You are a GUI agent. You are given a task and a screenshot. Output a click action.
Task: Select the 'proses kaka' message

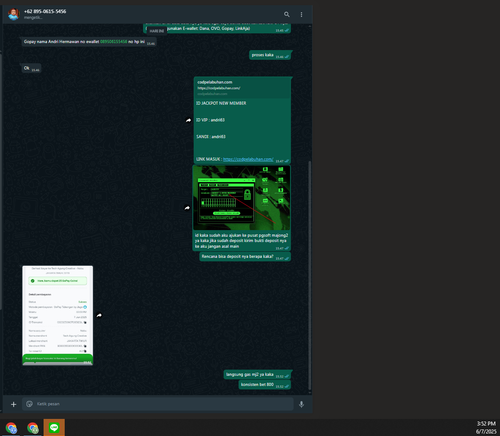(270, 55)
